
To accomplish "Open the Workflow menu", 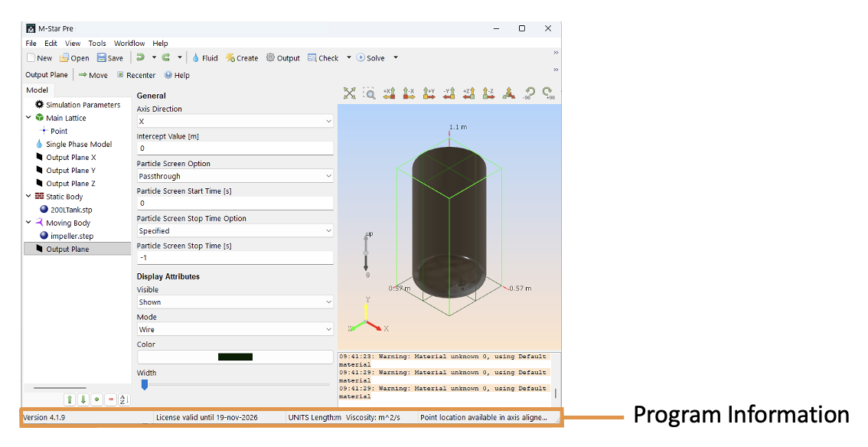I will tap(129, 44).
